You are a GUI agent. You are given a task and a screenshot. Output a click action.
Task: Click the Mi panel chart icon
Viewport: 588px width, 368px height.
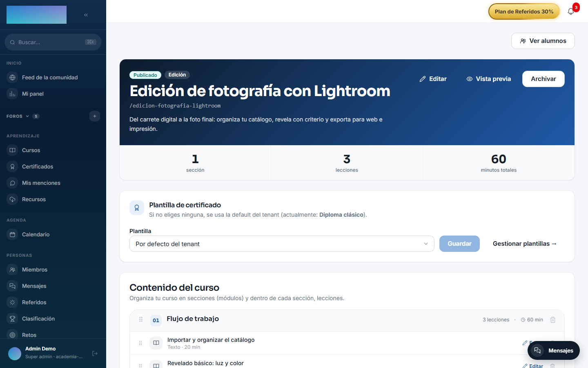click(x=13, y=94)
